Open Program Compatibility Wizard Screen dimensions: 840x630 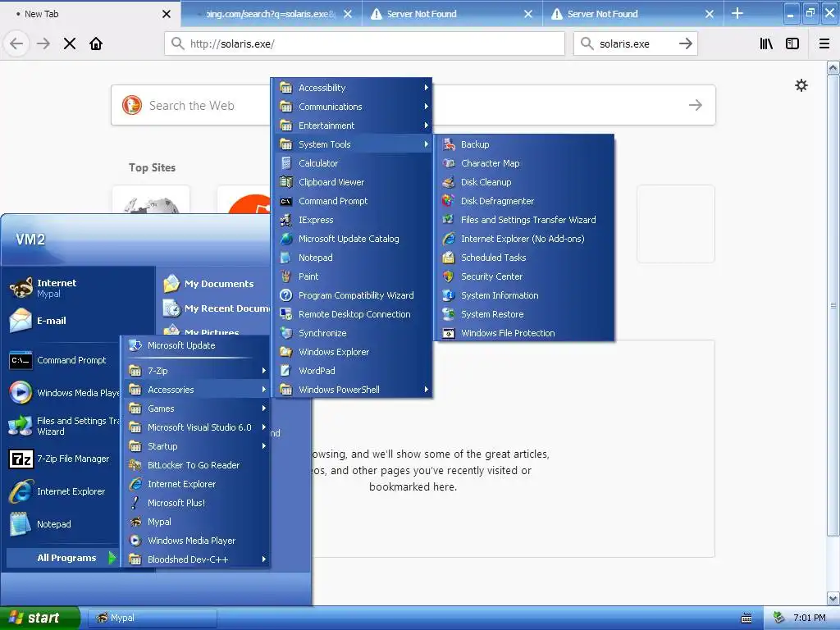(353, 295)
